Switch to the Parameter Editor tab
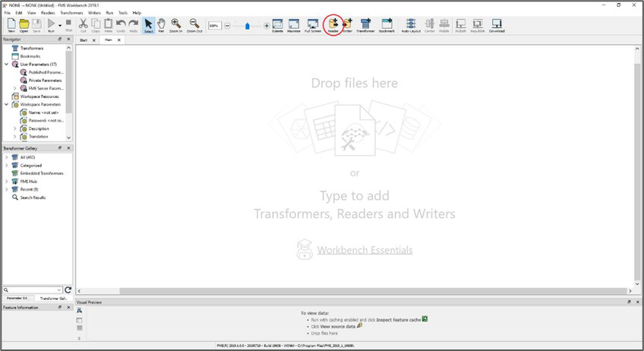The height and width of the screenshot is (351, 644). (17, 298)
